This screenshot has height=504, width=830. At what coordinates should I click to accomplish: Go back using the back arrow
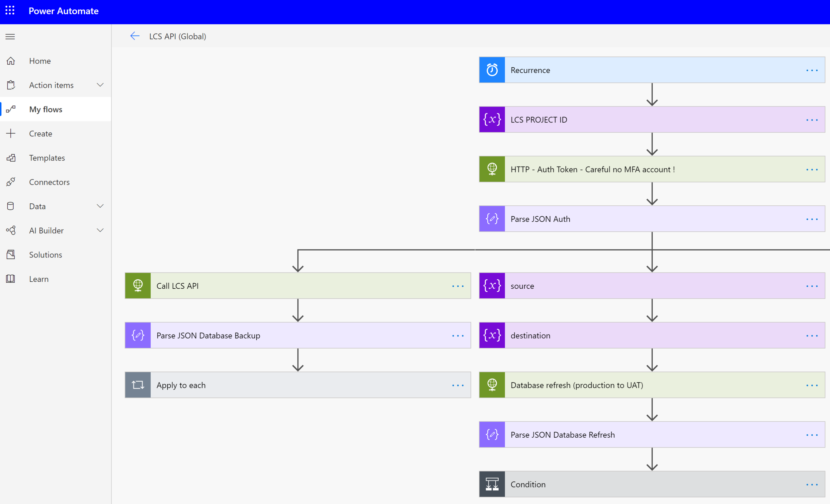[135, 36]
